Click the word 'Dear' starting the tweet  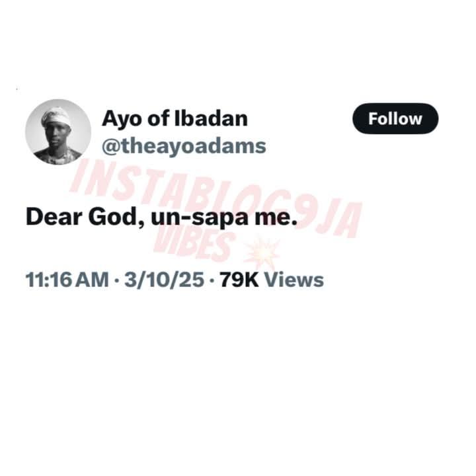coord(54,216)
